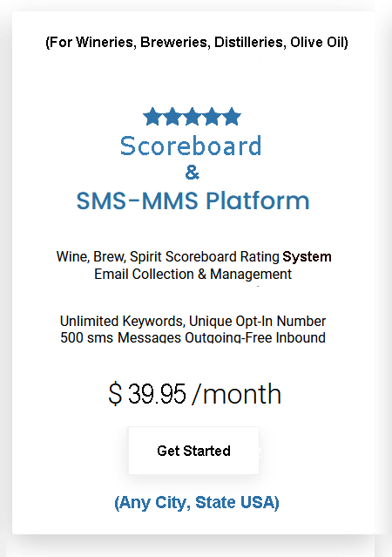Click the Wineries, Breweries, Distilleries subtitle
Screen dimensions: 392x557
[x=197, y=42]
